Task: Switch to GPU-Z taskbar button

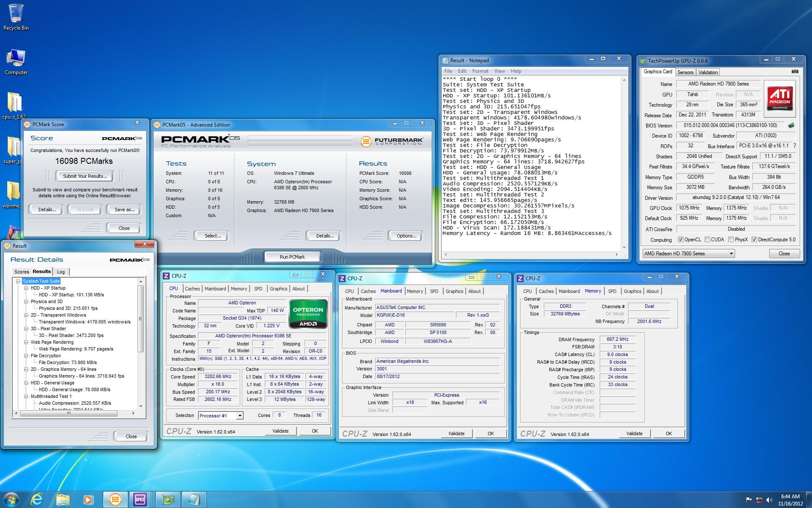Action: [168, 500]
